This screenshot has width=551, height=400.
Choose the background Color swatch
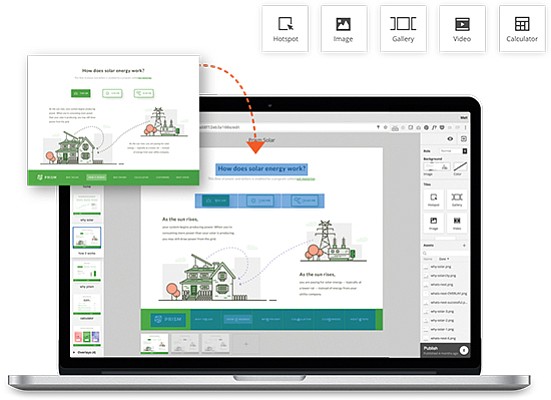click(460, 167)
